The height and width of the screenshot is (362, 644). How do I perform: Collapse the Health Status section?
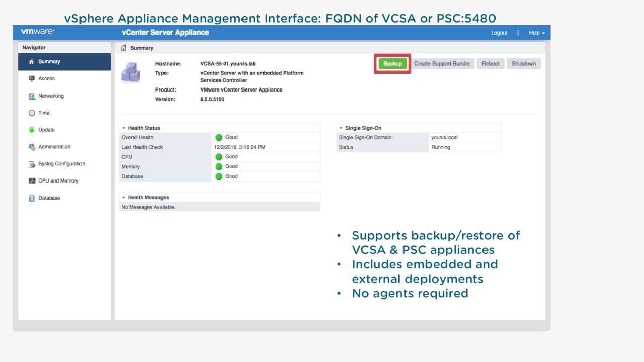pyautogui.click(x=124, y=128)
